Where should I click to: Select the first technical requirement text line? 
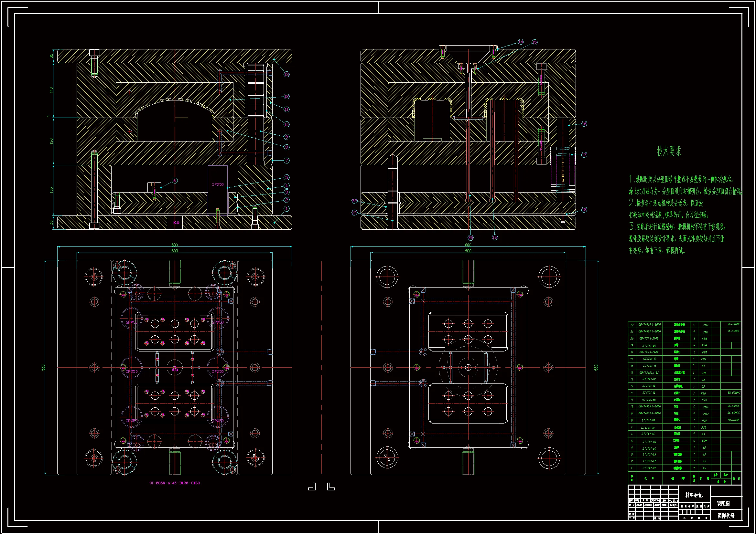680,179
